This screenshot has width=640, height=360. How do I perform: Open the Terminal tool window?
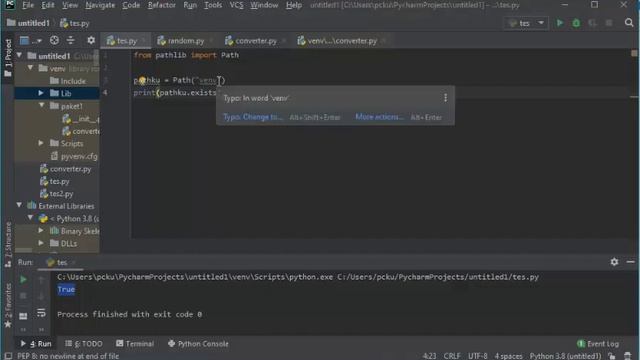(135, 344)
